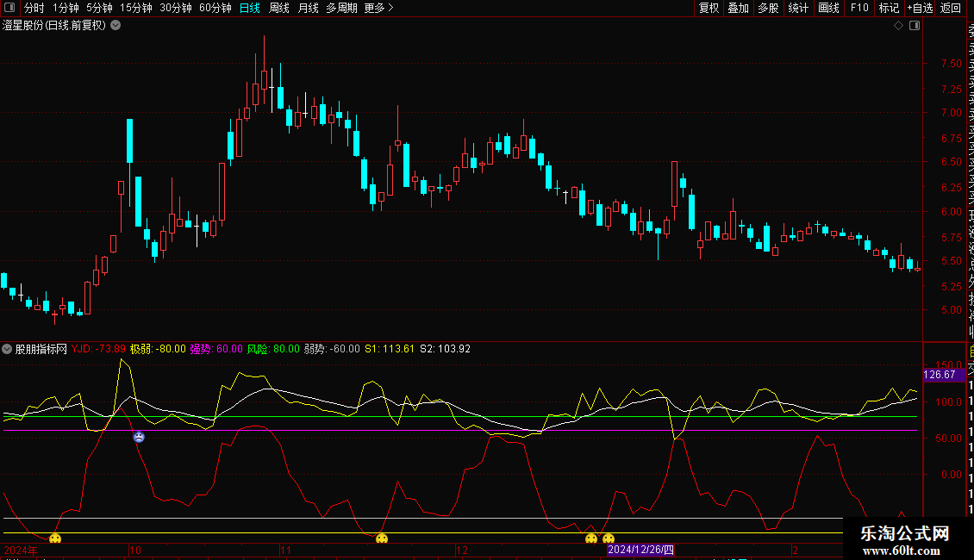Select the 60分钟 period tab
Viewport: 974px width, 560px height.
point(215,9)
